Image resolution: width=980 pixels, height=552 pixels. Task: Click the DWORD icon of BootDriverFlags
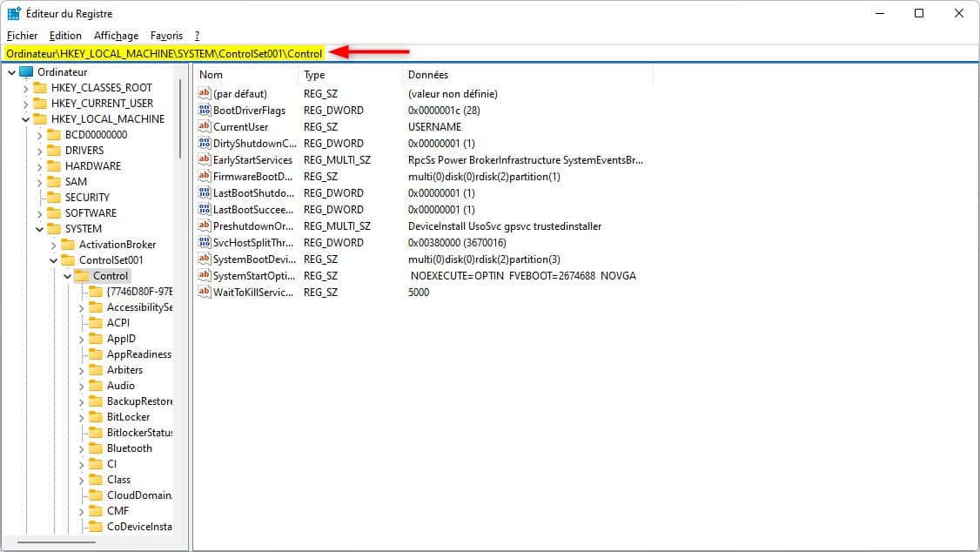pyautogui.click(x=205, y=110)
